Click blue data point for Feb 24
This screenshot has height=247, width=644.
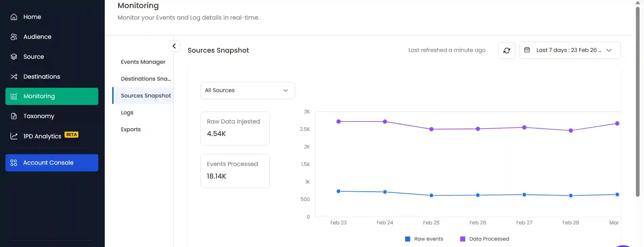coord(385,192)
